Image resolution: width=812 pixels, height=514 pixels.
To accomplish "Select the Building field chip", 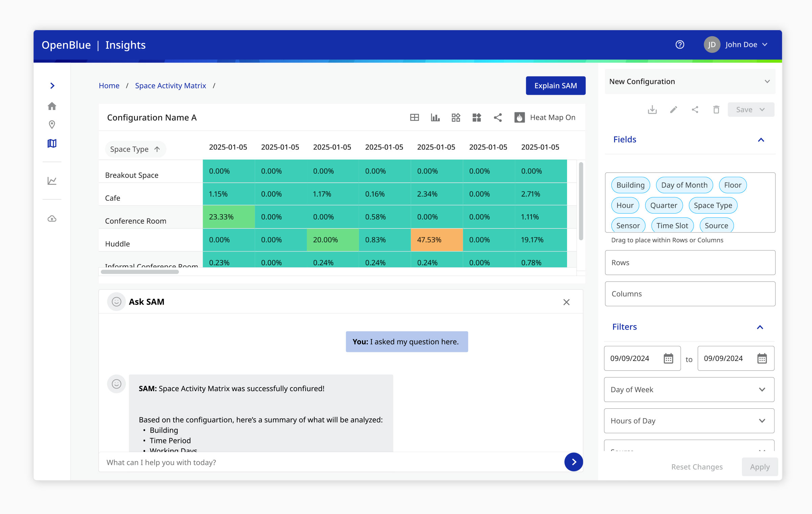I will click(630, 185).
